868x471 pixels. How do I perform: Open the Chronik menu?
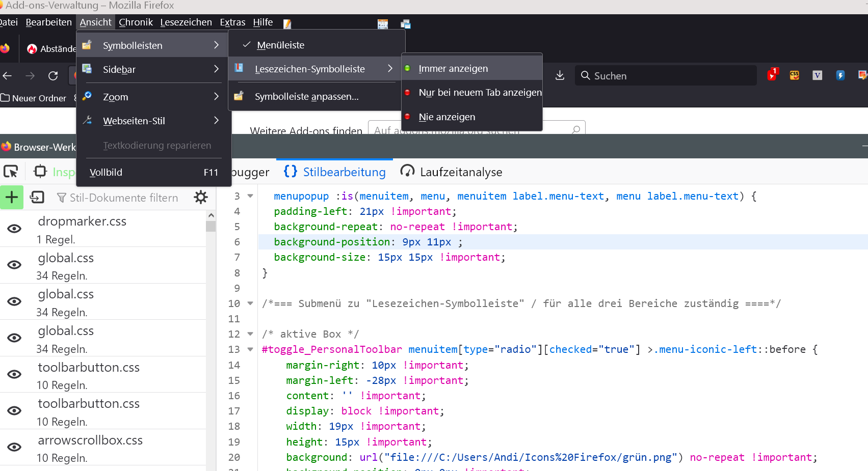coord(136,22)
